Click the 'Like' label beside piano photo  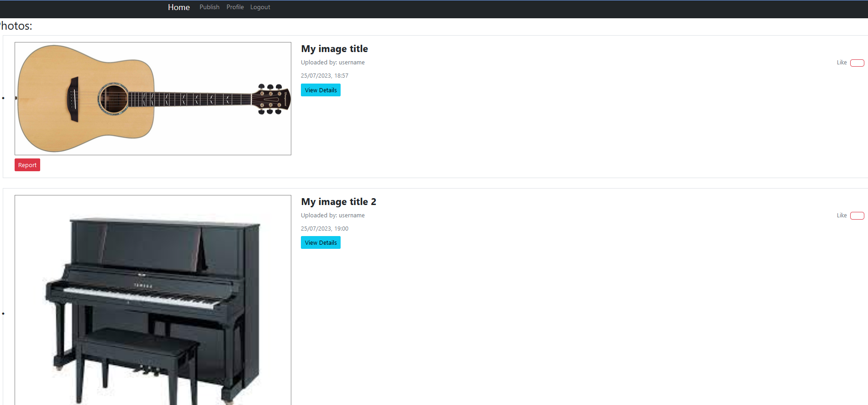click(842, 216)
